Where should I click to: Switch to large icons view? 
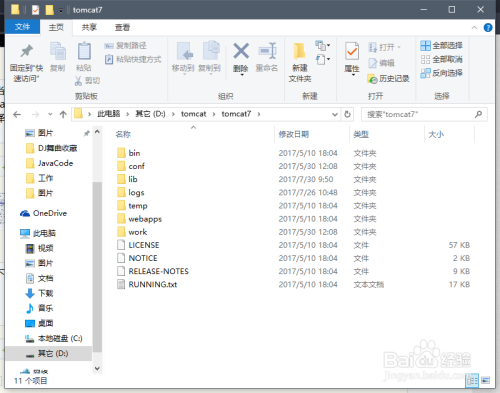coord(486,380)
